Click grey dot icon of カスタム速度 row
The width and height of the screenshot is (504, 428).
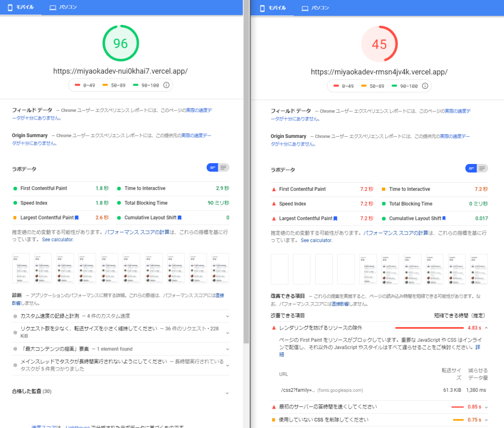[x=15, y=316]
